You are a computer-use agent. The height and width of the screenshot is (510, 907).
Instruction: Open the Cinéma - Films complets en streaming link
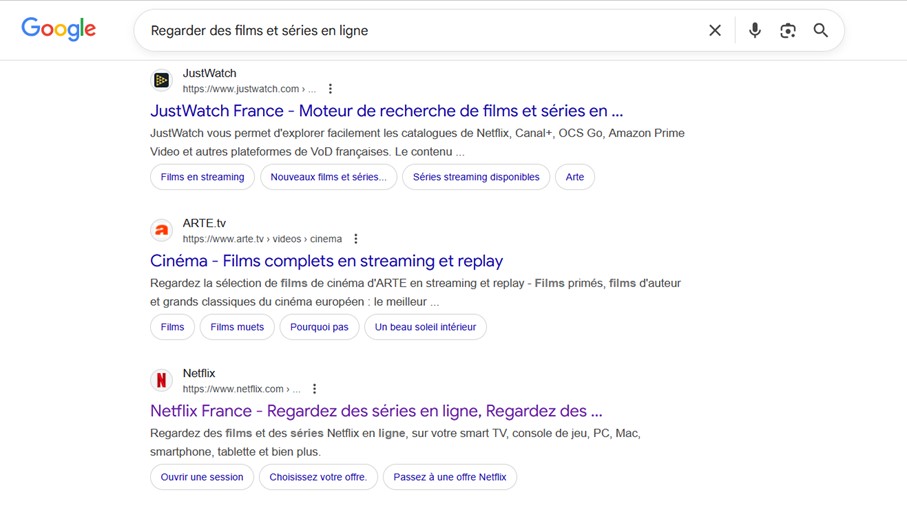click(326, 261)
